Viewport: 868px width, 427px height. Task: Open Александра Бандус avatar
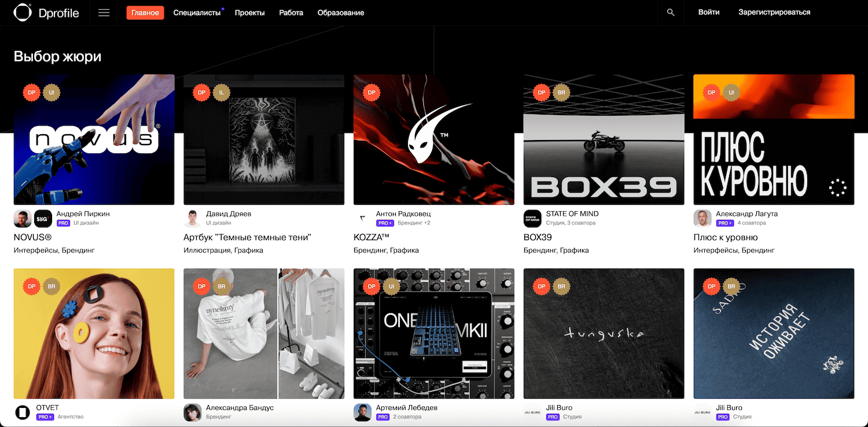click(x=193, y=412)
